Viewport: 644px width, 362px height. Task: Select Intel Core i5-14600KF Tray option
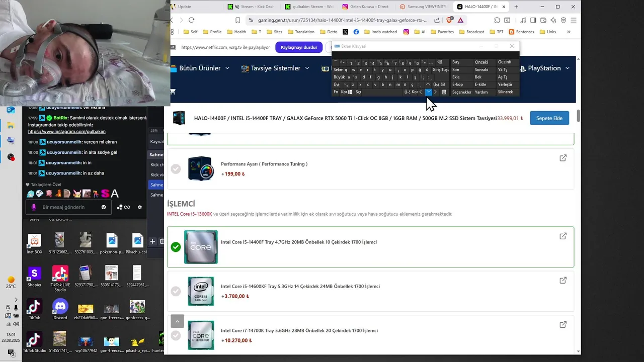point(176,291)
